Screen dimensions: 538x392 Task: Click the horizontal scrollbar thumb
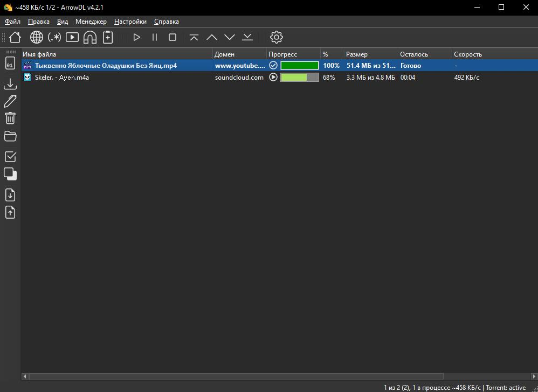tap(236, 376)
